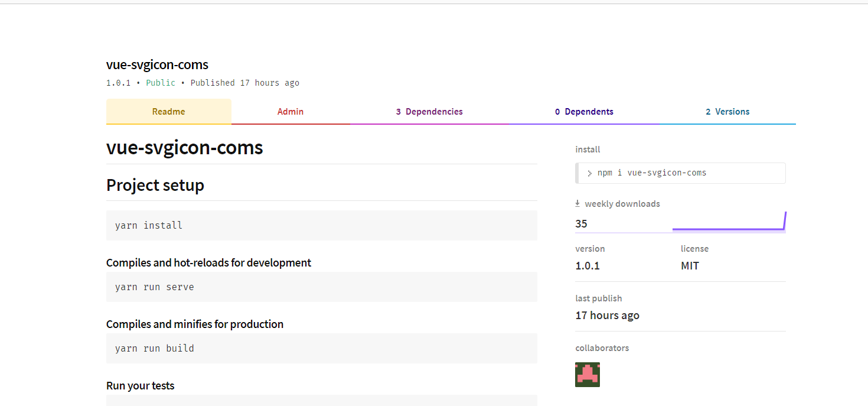Open the 3 Dependencies tab
868x406 pixels.
(429, 112)
